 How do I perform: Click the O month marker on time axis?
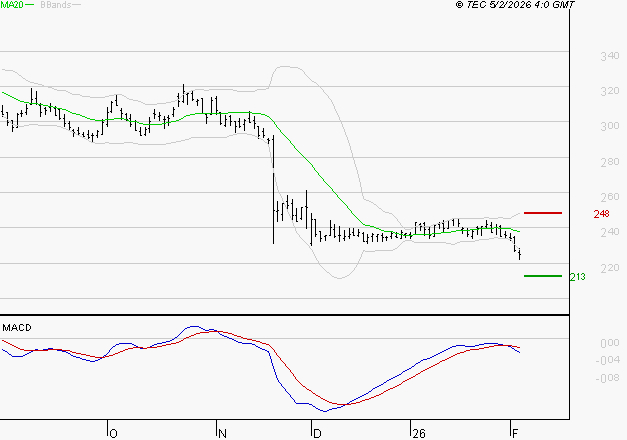pyautogui.click(x=114, y=434)
